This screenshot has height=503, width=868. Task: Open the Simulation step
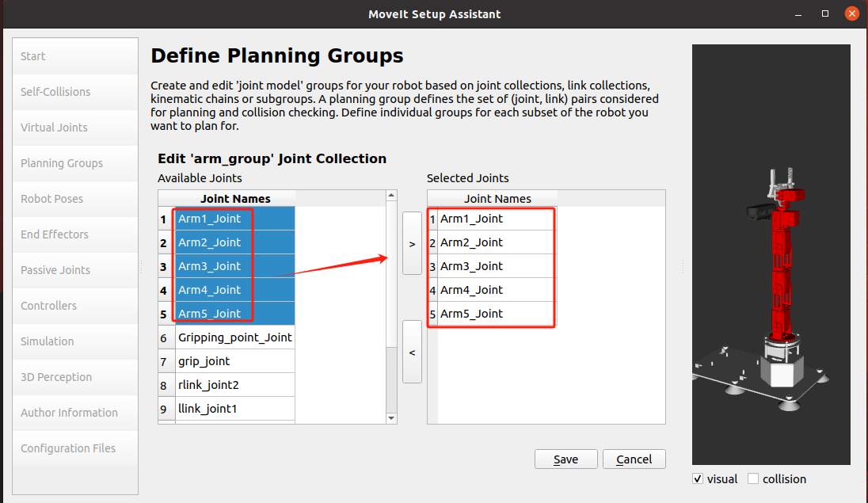[x=75, y=341]
